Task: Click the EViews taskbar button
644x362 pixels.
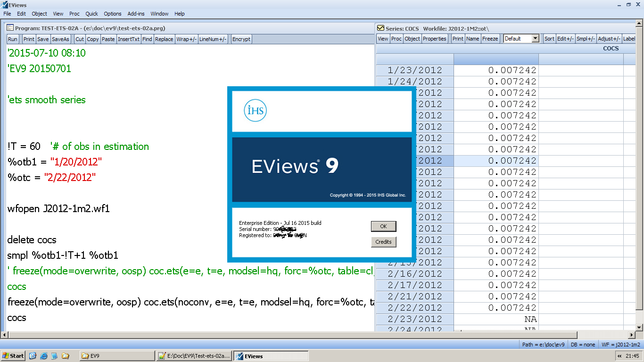Action: (x=271, y=356)
